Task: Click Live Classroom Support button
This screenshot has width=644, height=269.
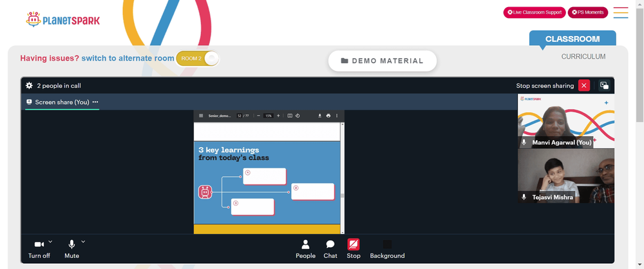Action: coord(535,12)
